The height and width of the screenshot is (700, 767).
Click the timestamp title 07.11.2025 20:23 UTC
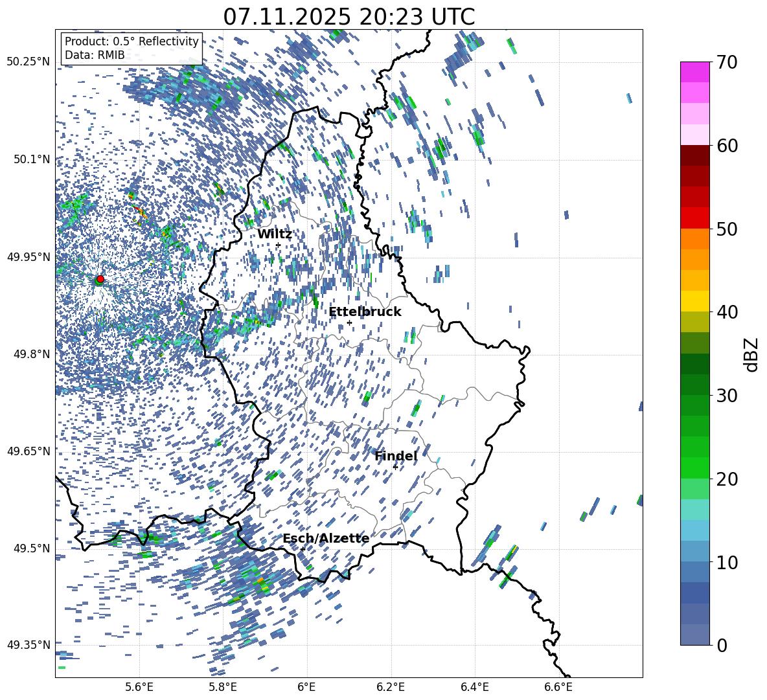click(x=349, y=17)
